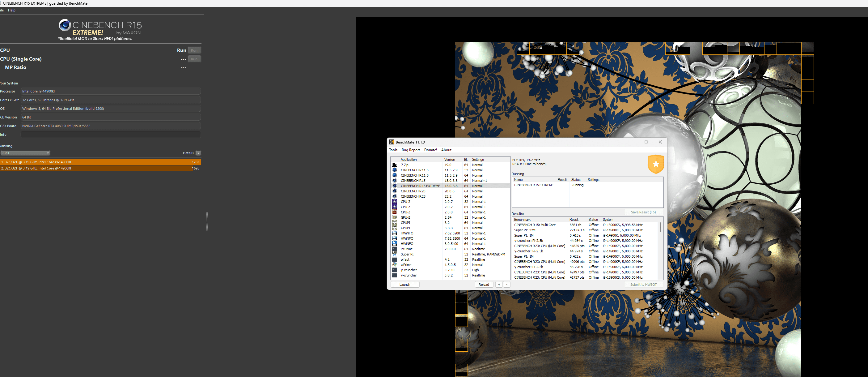Open BenchMate About menu
This screenshot has height=377, width=868.
tap(446, 150)
